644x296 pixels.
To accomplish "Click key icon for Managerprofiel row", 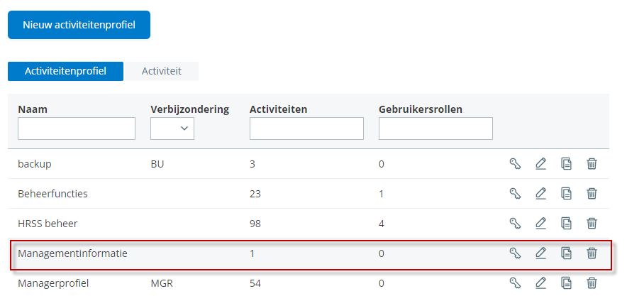I will point(516,283).
